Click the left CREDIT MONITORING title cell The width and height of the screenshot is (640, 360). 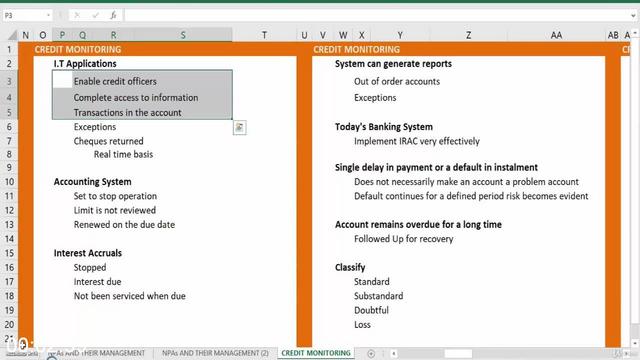point(78,49)
